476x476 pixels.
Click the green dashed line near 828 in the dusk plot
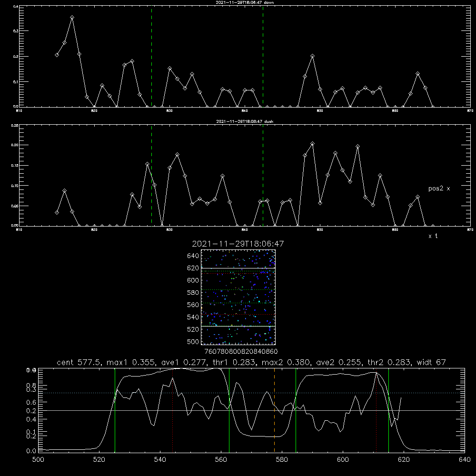[x=151, y=176]
